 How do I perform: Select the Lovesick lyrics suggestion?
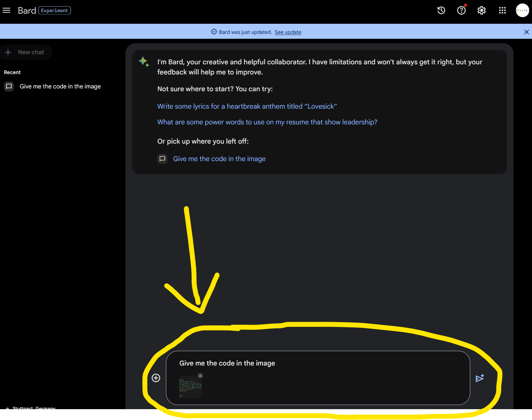click(x=247, y=106)
